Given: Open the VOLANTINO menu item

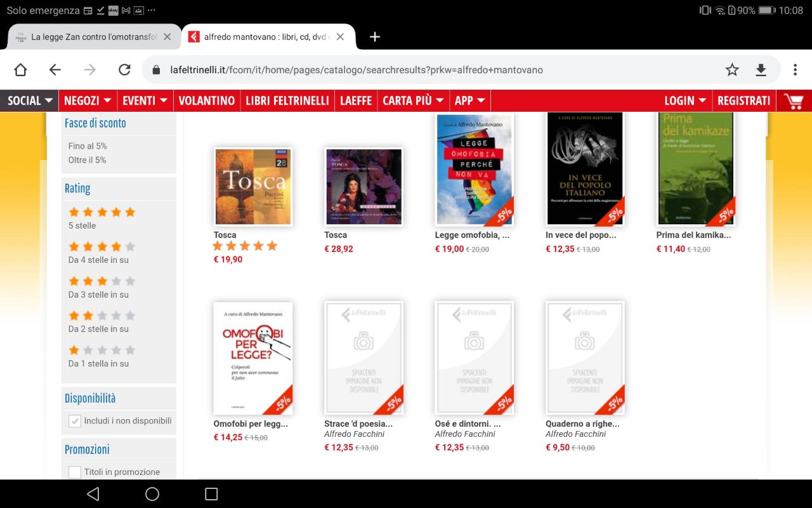Looking at the screenshot, I should [207, 100].
